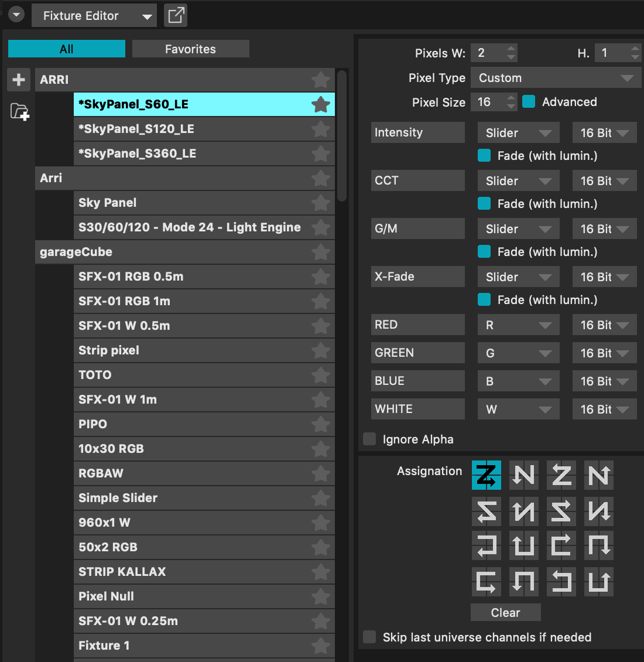The height and width of the screenshot is (662, 644).
Task: Pop out the Fixture Editor panel
Action: click(176, 16)
